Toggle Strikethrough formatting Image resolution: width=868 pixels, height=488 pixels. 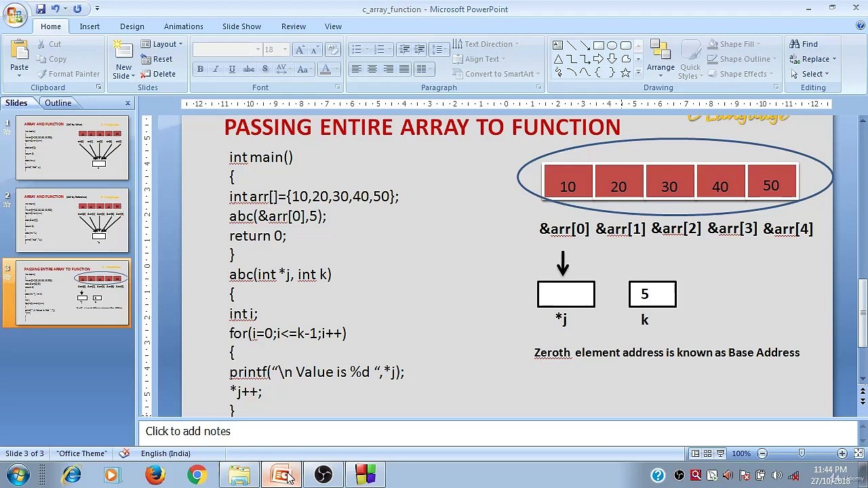(x=249, y=69)
